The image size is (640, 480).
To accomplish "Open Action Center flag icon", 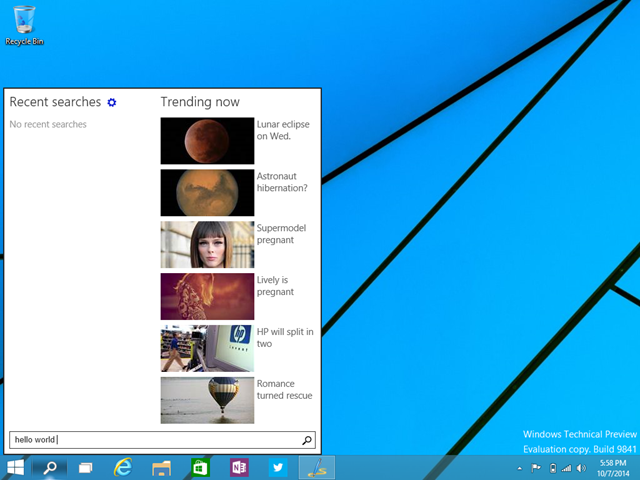I will tap(537, 468).
